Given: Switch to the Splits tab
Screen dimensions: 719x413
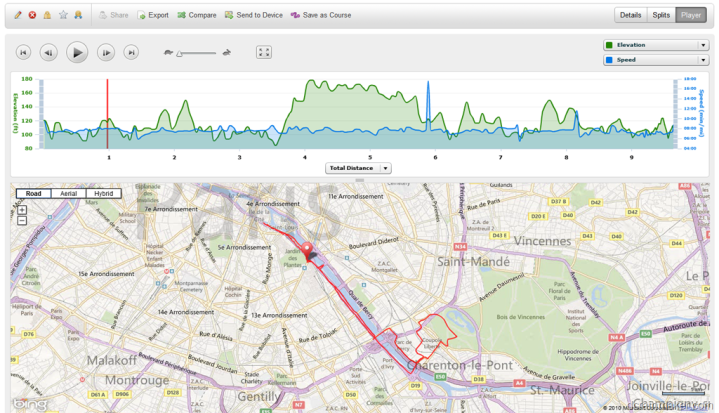Looking at the screenshot, I should click(x=661, y=15).
